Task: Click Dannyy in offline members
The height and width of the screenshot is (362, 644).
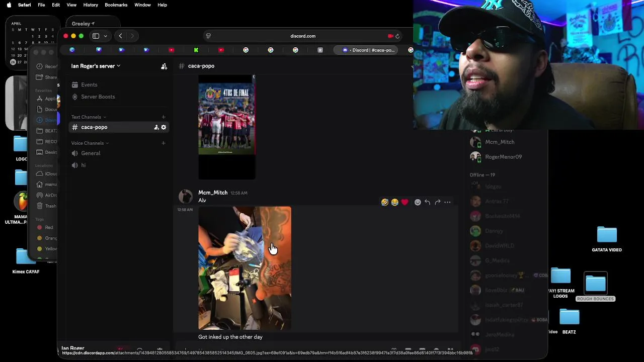Action: click(494, 231)
